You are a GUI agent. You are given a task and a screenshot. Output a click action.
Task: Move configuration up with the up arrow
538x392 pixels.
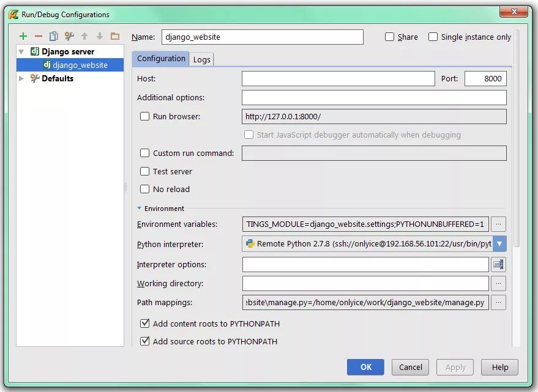coord(84,36)
